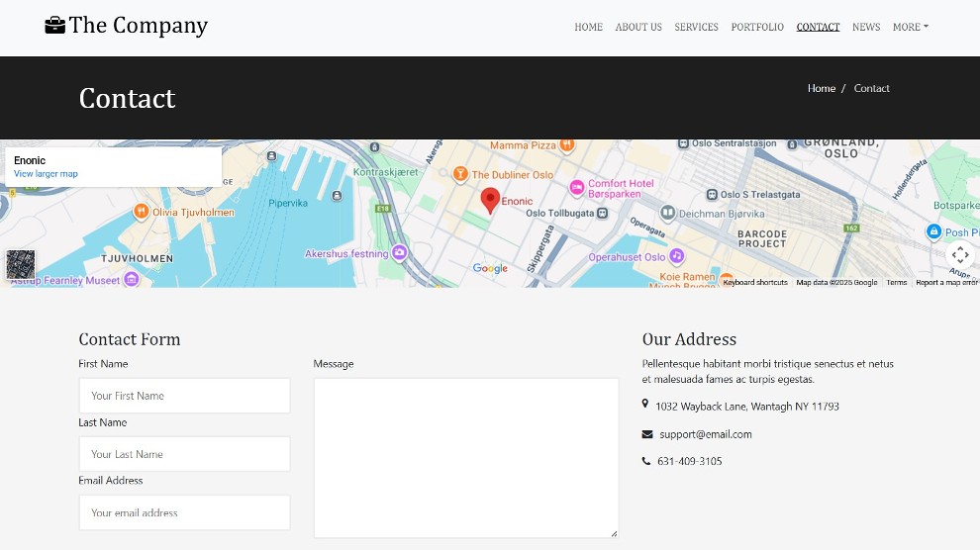Viewport: 980px width, 550px height.
Task: Select The Dubliner Oslo bar marker
Action: click(x=460, y=173)
